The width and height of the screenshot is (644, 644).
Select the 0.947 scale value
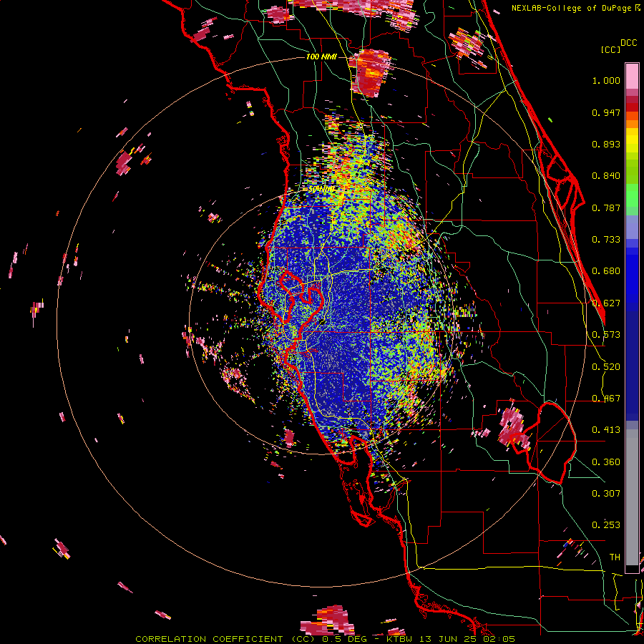point(606,112)
